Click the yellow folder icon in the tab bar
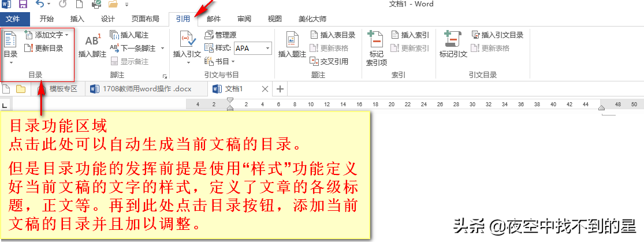644x242 pixels. [x=21, y=89]
